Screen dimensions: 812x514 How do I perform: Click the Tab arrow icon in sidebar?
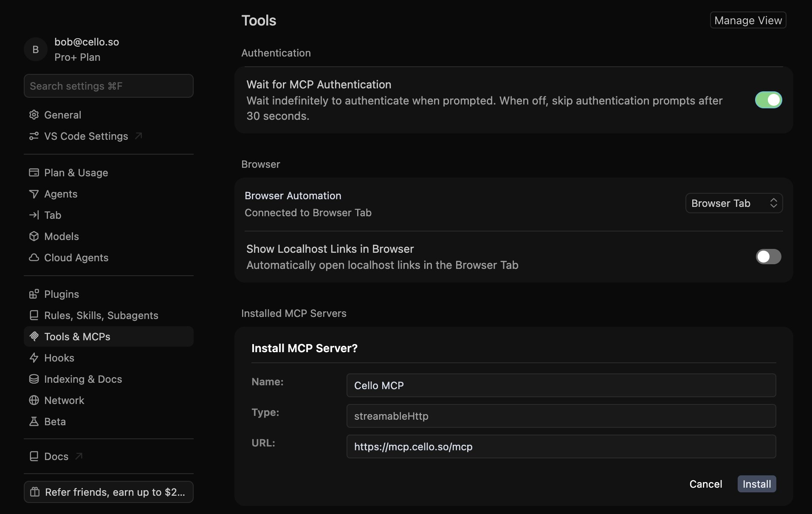coord(34,215)
